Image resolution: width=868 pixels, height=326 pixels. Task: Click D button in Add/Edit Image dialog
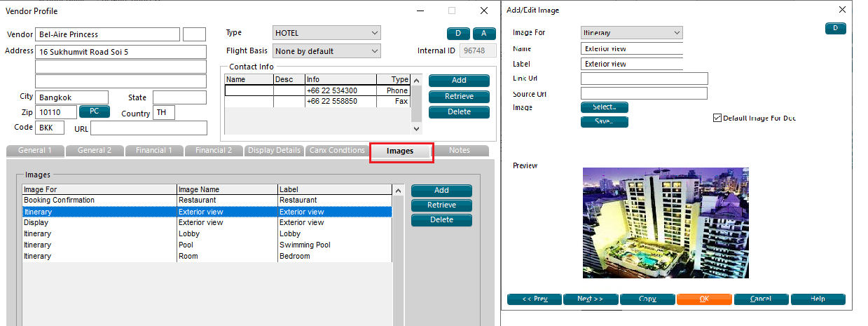coord(835,28)
